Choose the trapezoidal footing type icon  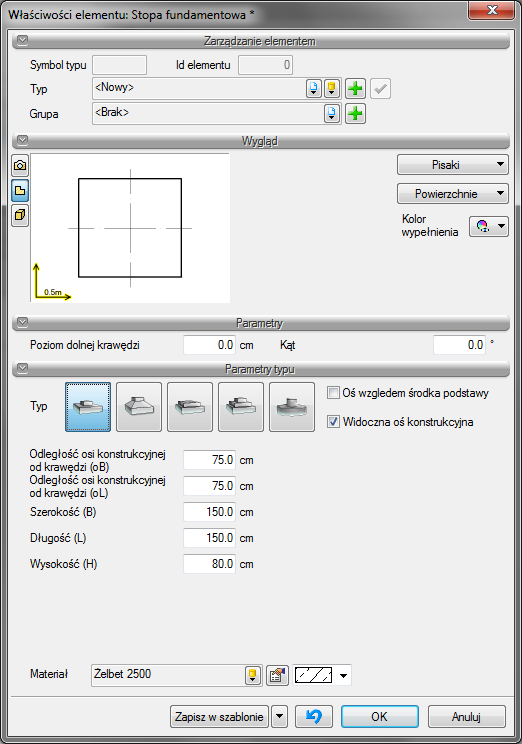[x=139, y=407]
